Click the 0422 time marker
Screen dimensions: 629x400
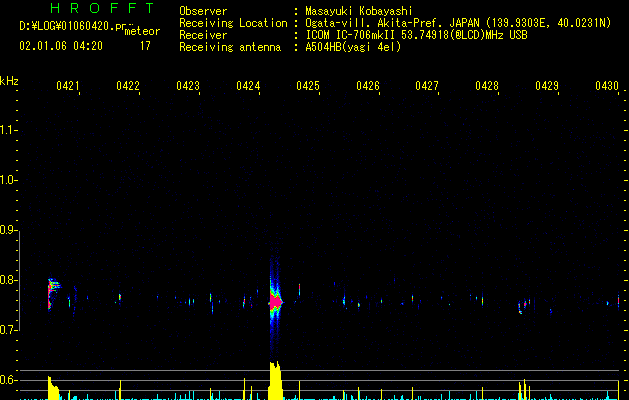[x=128, y=86]
